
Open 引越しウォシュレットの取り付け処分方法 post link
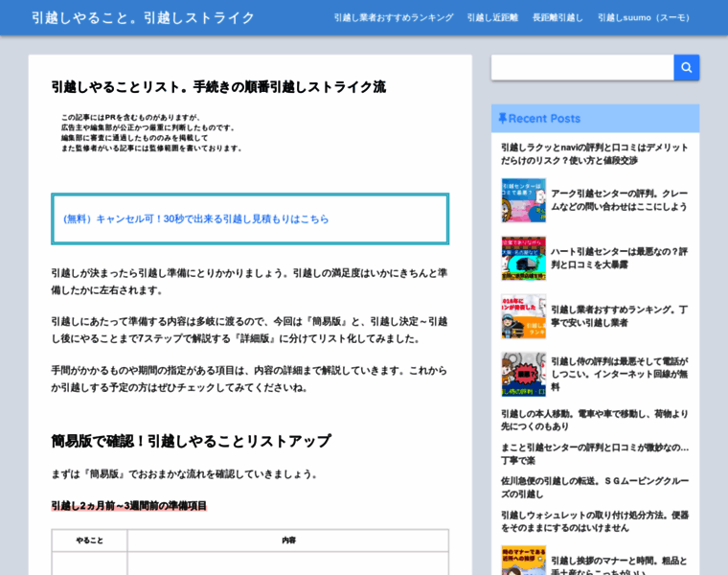click(594, 520)
